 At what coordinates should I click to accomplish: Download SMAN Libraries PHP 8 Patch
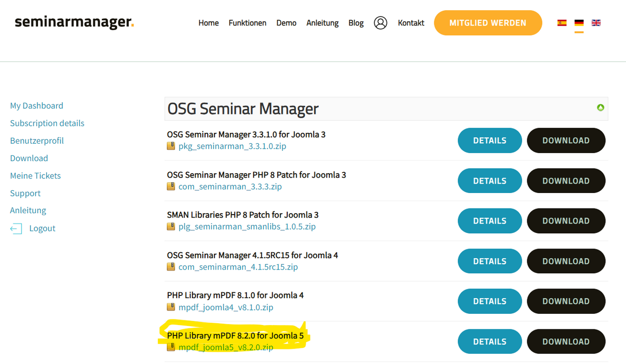[566, 221]
